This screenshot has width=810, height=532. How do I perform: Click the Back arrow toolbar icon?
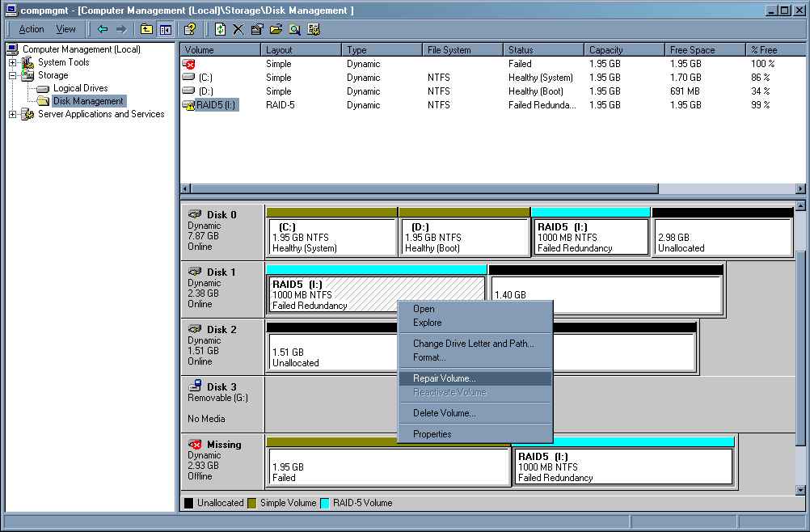tap(103, 29)
